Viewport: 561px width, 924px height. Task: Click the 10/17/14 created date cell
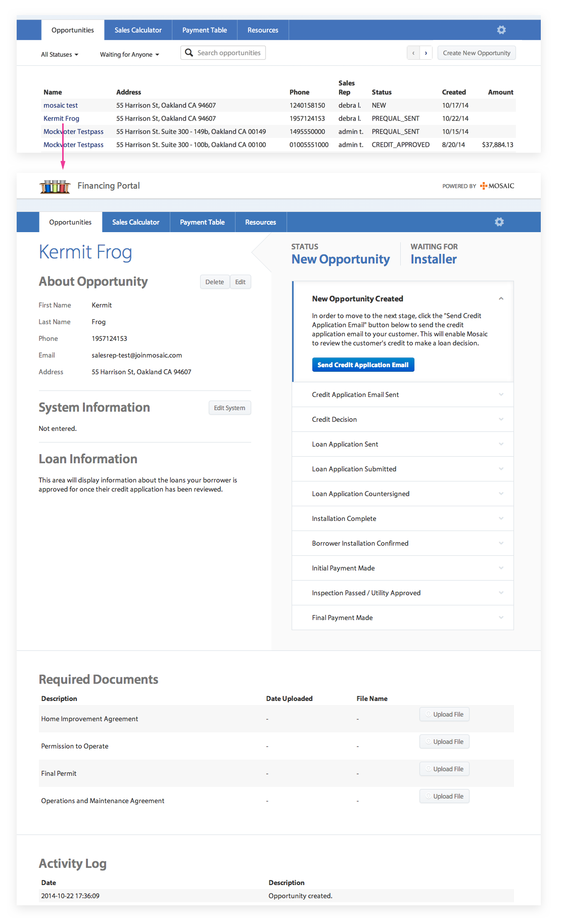tap(455, 105)
